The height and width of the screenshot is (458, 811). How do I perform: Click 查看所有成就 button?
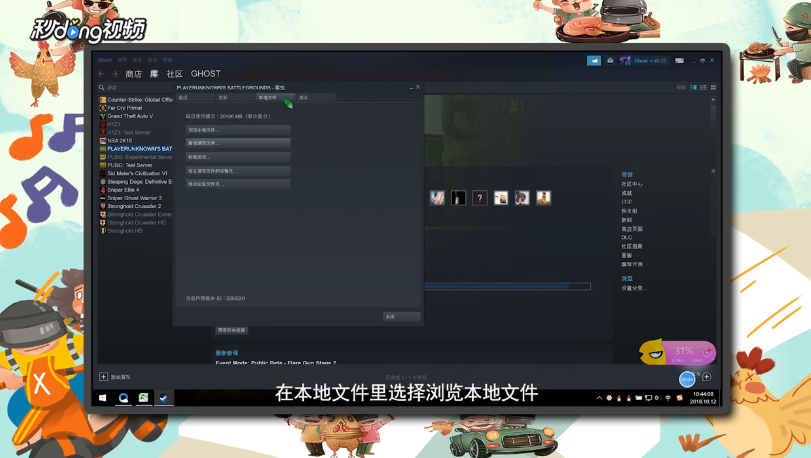pos(231,330)
